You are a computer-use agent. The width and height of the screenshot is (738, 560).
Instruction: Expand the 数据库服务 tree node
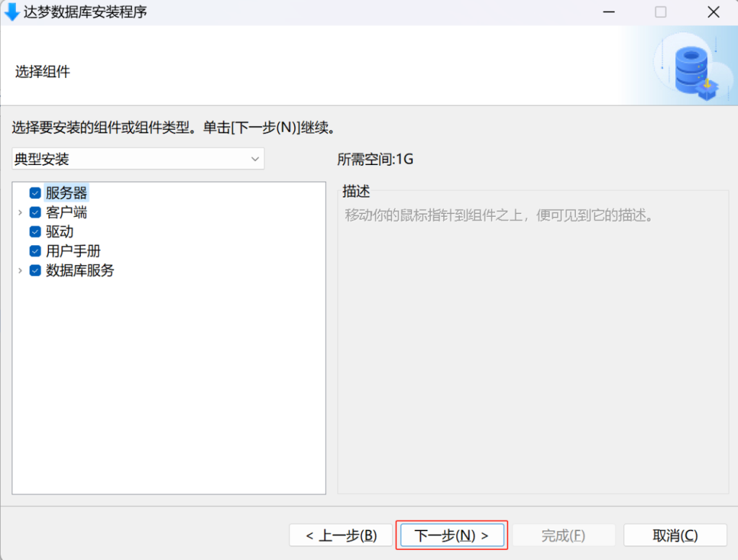tap(20, 271)
